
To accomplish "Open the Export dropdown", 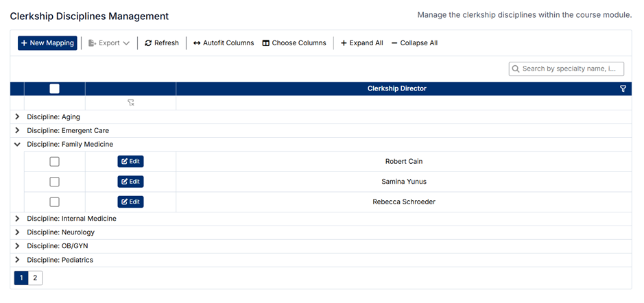I will coord(109,43).
